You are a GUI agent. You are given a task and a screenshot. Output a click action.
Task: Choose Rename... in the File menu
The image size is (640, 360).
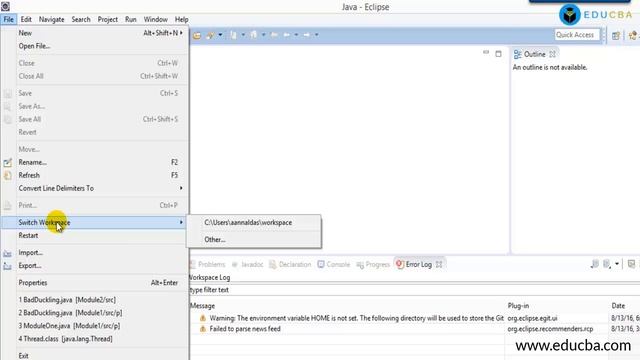tap(94, 162)
